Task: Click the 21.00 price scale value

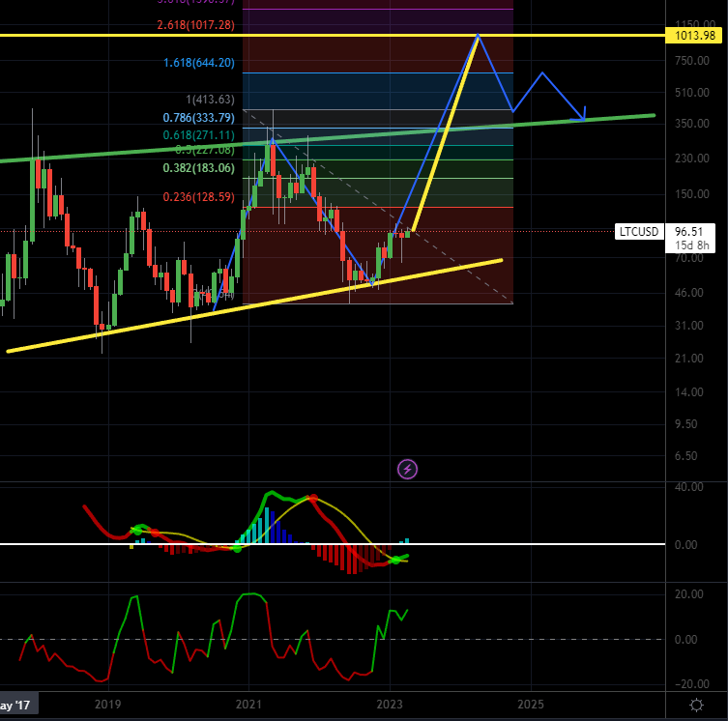Action: (689, 359)
